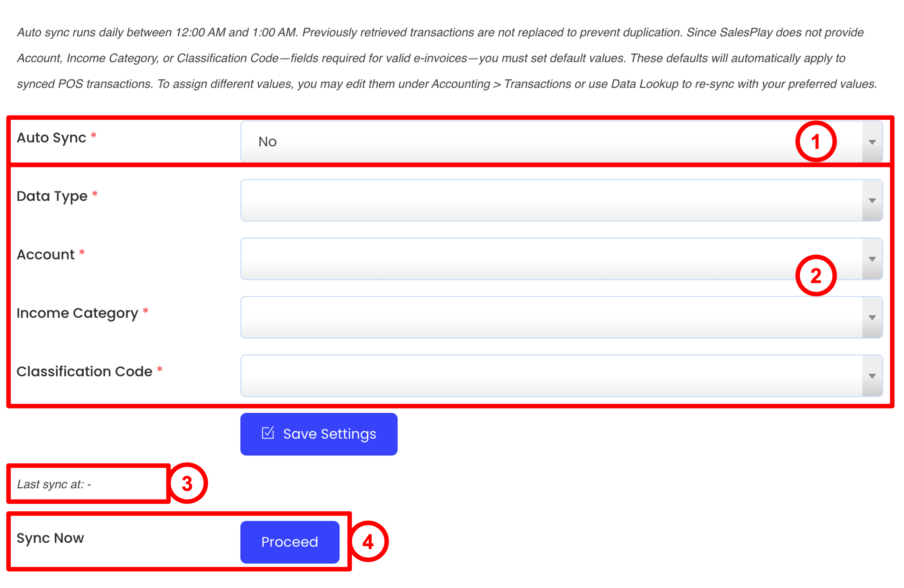904x588 pixels.
Task: Click the Account field label
Action: click(46, 255)
